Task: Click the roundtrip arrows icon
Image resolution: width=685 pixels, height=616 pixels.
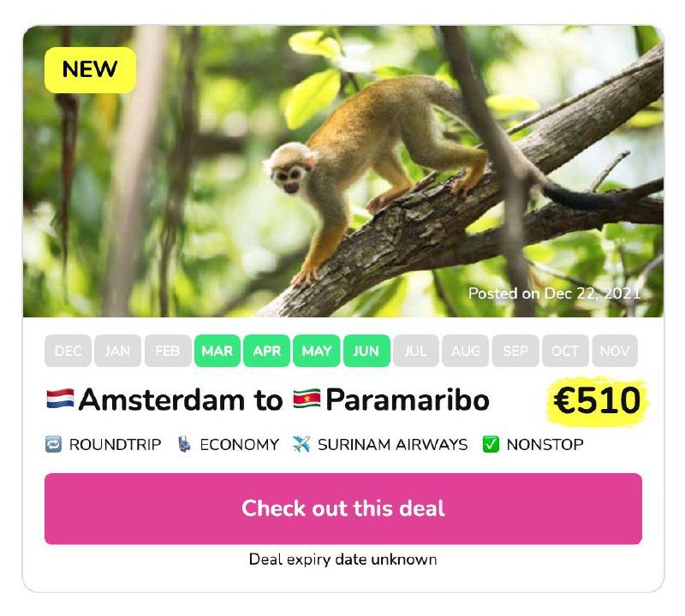Action: (54, 444)
